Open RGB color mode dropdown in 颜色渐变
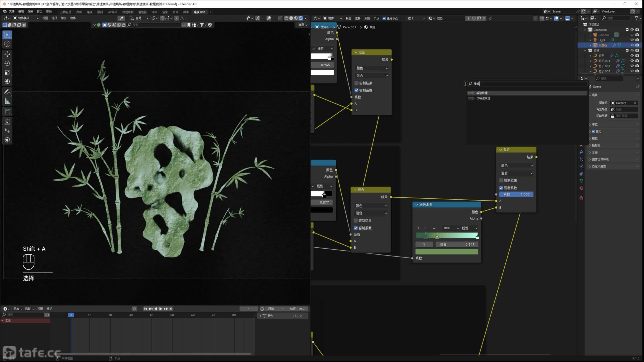This screenshot has width=644, height=362. (x=451, y=228)
